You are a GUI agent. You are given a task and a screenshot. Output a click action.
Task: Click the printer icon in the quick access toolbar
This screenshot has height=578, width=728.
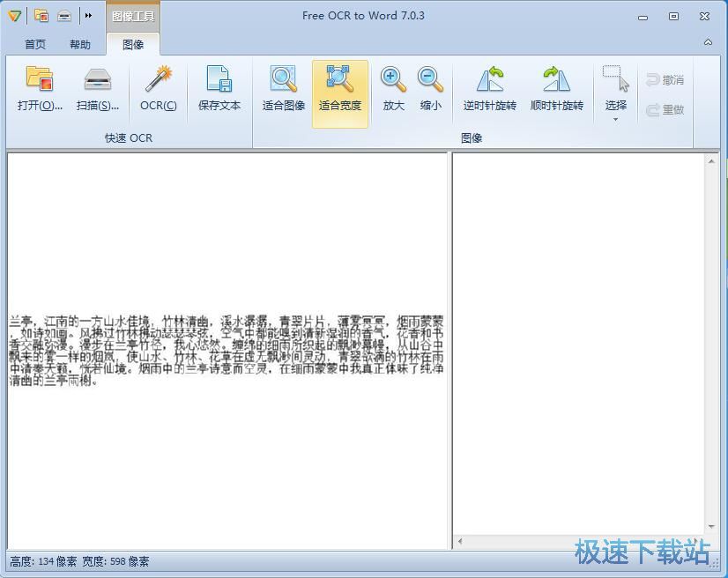click(x=63, y=15)
